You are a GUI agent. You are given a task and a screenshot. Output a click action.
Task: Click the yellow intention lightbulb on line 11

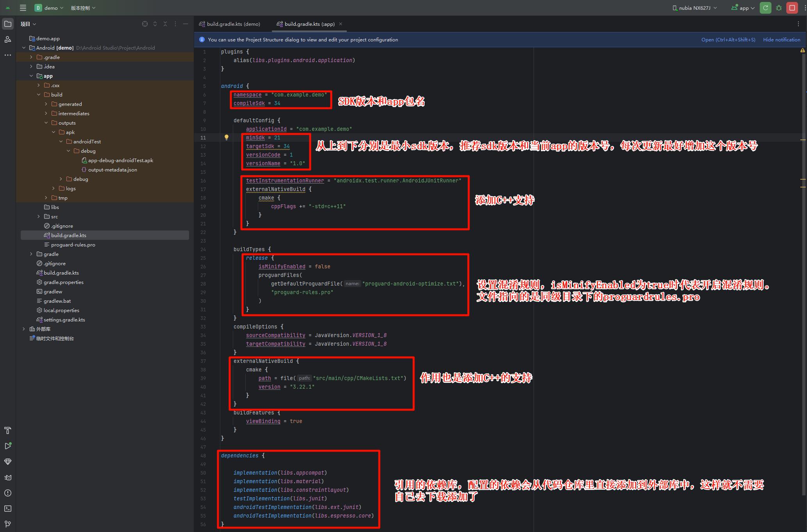pyautogui.click(x=227, y=137)
